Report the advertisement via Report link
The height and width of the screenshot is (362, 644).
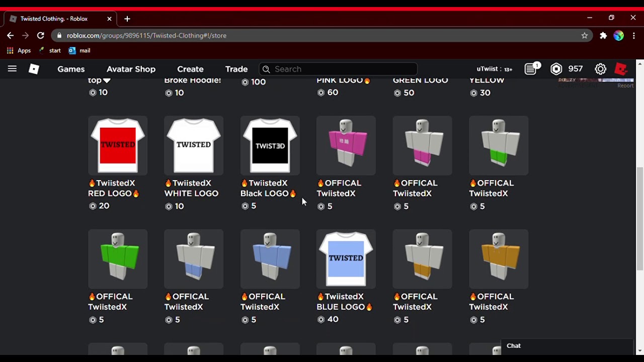(625, 85)
